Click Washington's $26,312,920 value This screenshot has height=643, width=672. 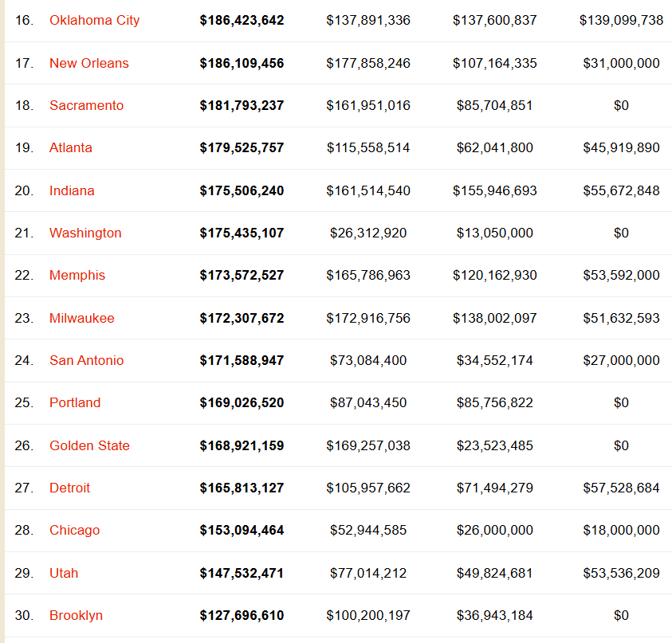(368, 233)
